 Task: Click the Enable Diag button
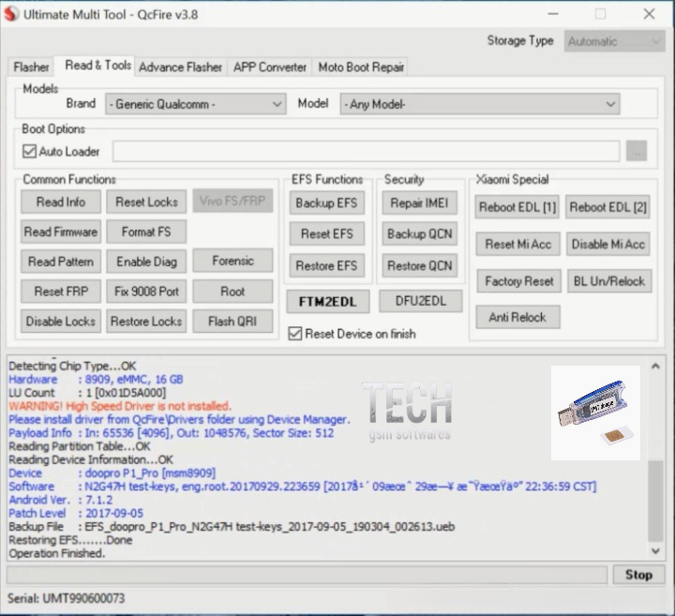pos(146,262)
